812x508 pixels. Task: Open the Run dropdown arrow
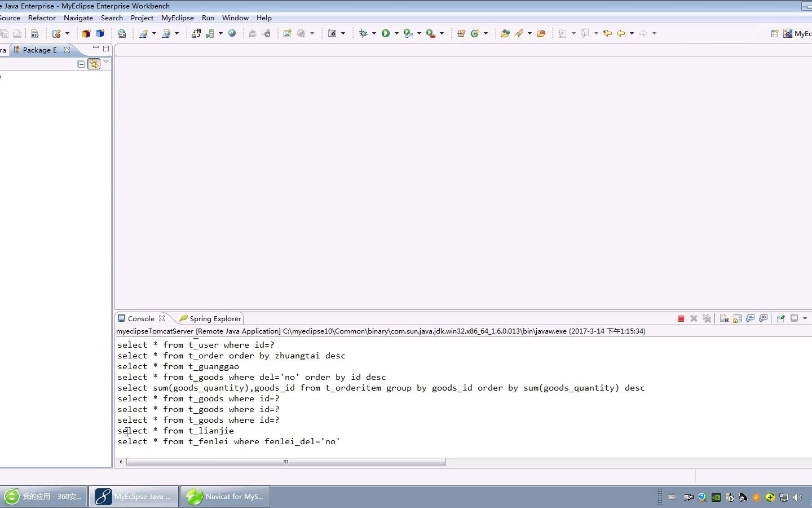pos(396,33)
